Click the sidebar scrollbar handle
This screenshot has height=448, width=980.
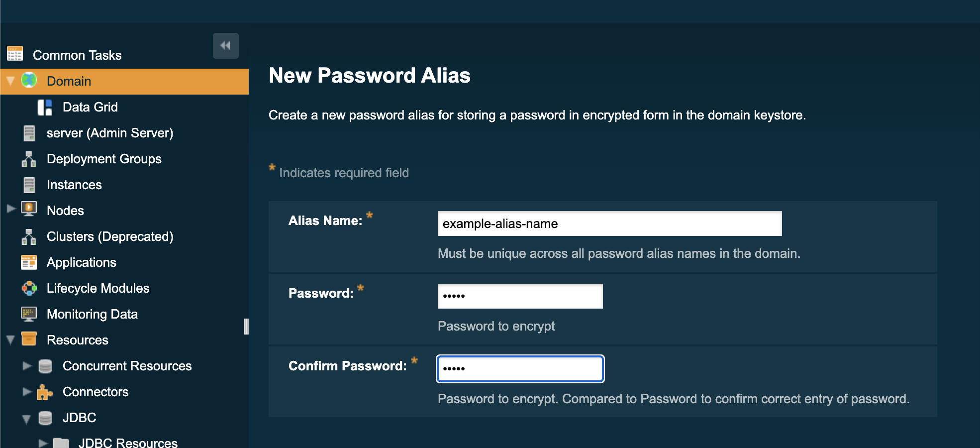click(245, 326)
